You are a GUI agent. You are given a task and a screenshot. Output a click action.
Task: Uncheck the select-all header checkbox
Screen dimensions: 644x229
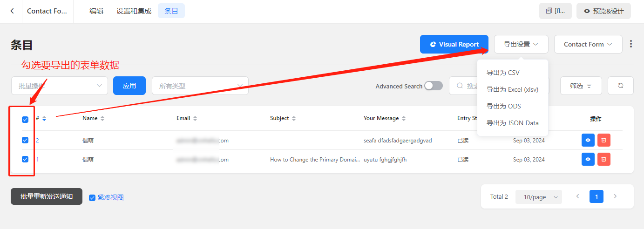pyautogui.click(x=25, y=120)
